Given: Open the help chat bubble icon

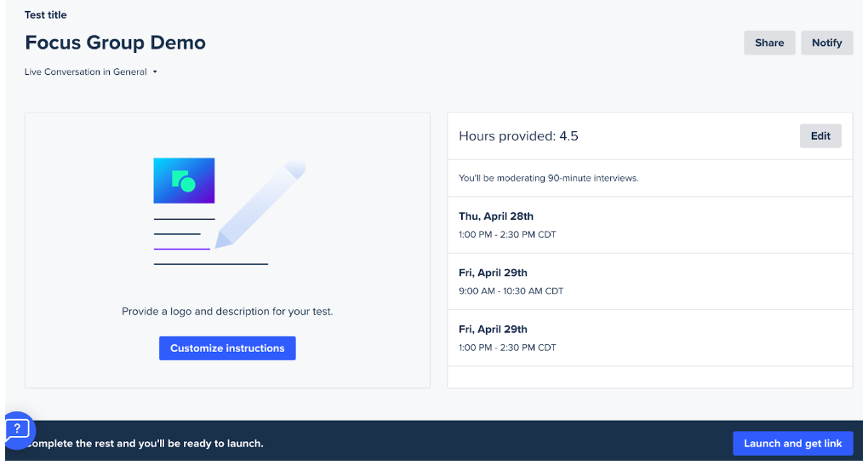Looking at the screenshot, I should (18, 430).
